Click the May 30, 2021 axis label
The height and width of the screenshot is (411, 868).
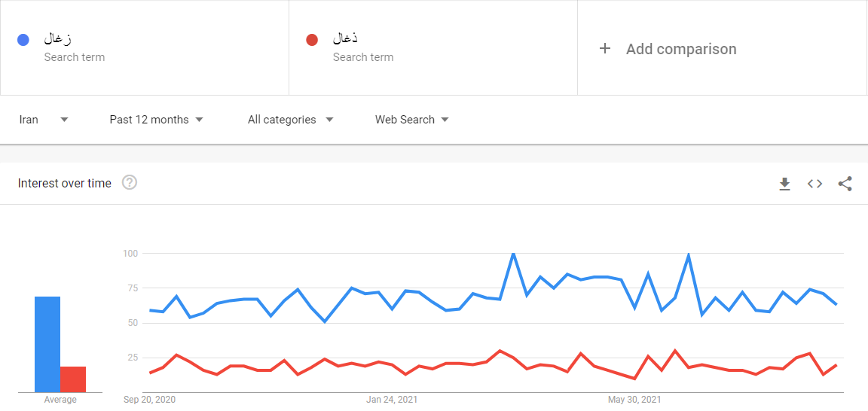pyautogui.click(x=634, y=400)
